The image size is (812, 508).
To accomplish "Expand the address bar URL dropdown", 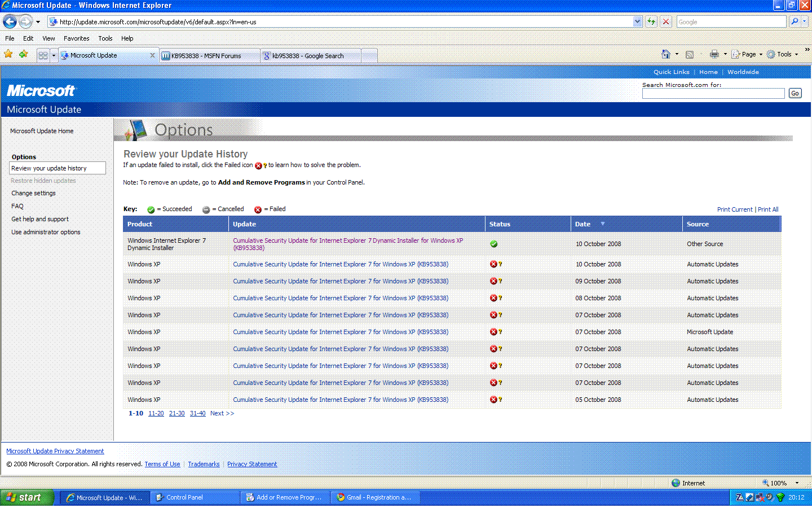I will click(637, 21).
